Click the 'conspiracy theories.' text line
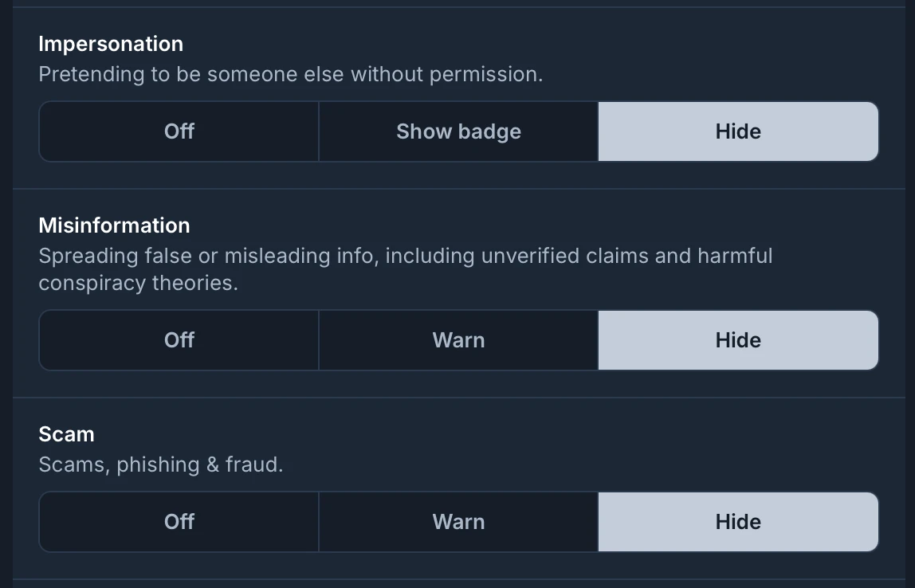Screen dimensions: 915x588 click(138, 283)
